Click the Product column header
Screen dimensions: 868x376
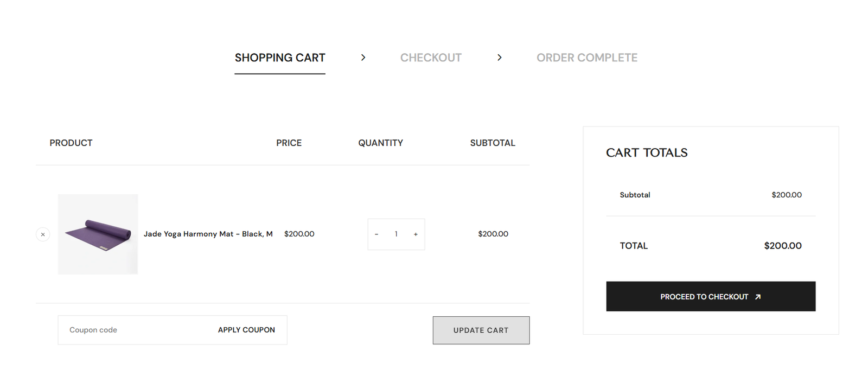(x=71, y=143)
